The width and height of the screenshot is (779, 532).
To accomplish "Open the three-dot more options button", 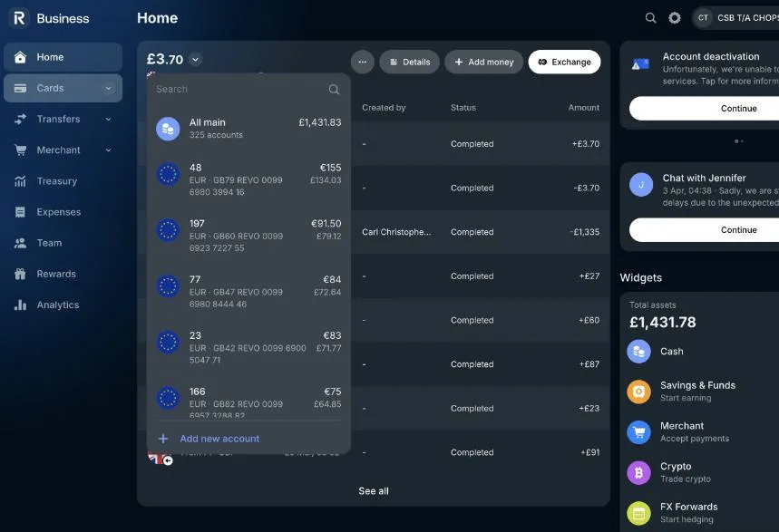I will pyautogui.click(x=362, y=62).
